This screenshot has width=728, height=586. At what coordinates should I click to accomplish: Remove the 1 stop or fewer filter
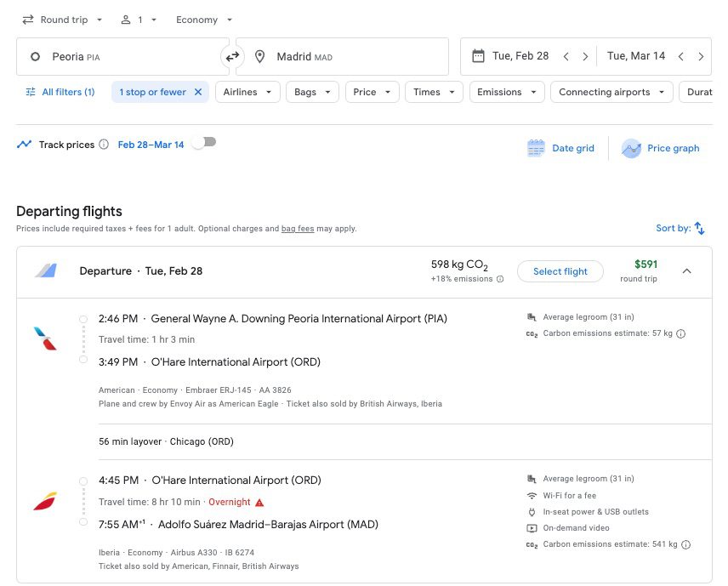click(198, 92)
